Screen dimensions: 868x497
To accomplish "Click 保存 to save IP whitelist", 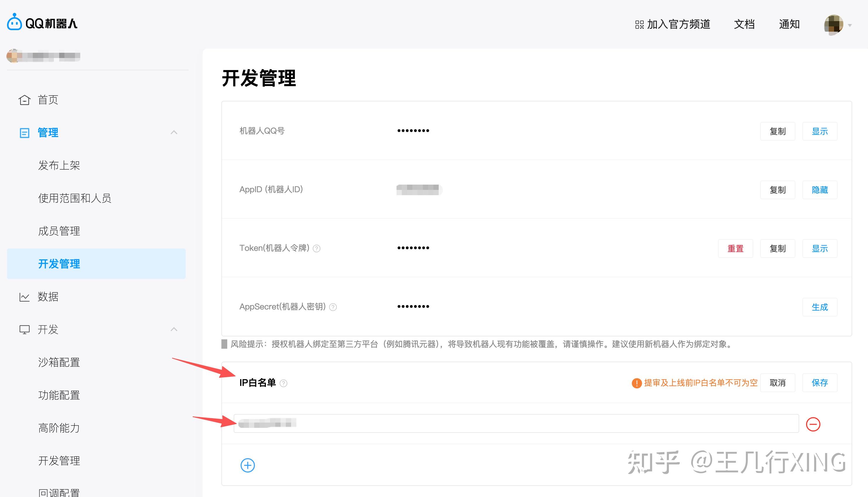I will [x=820, y=383].
